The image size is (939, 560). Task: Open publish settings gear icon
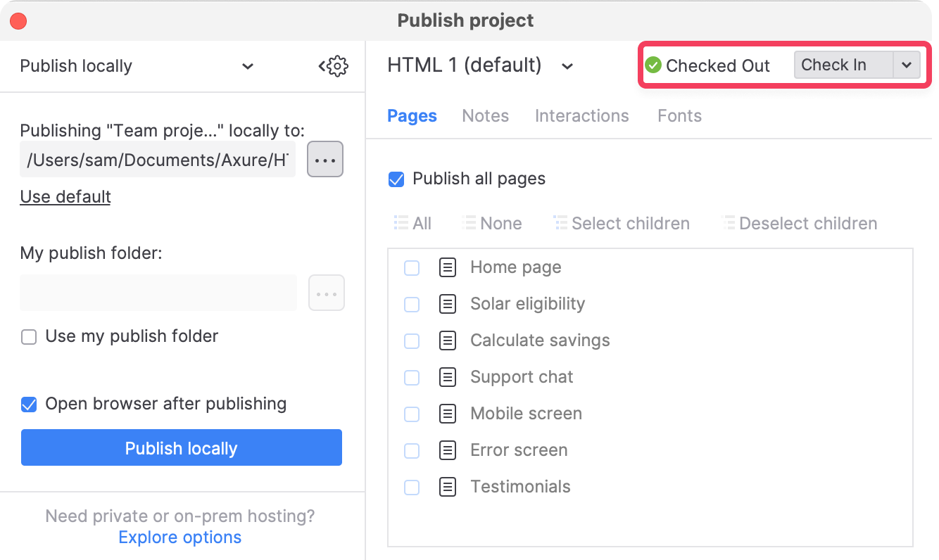(335, 66)
